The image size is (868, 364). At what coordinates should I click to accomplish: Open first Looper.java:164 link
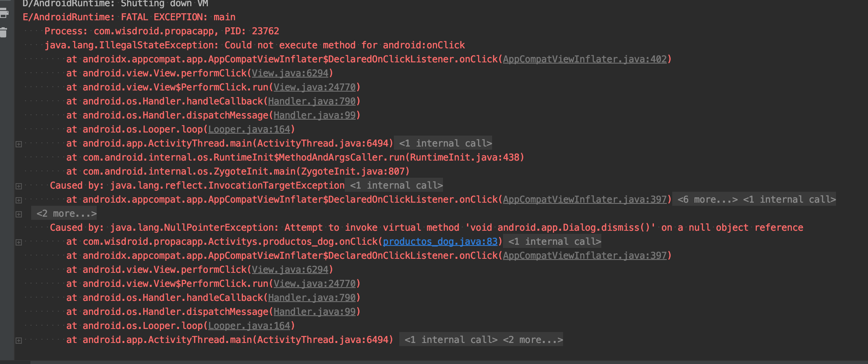249,129
